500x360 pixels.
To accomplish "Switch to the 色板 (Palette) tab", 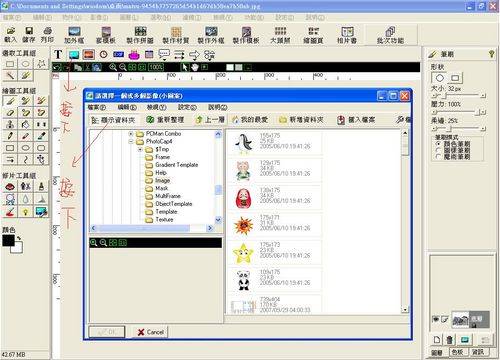I will 457,352.
